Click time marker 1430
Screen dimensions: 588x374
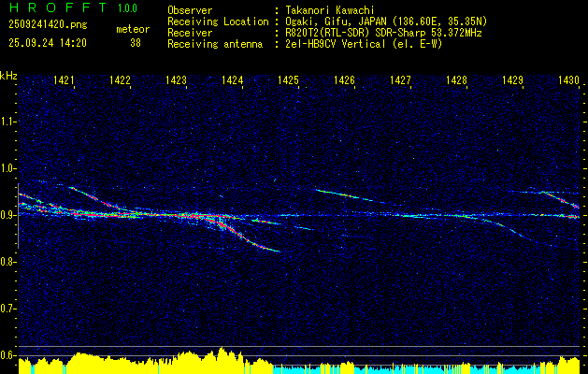(x=568, y=79)
